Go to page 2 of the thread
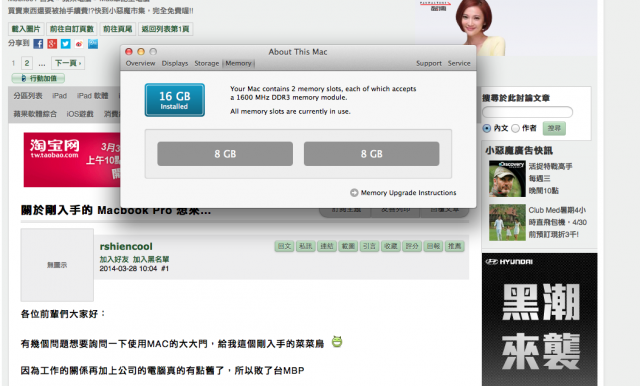The image size is (640, 386). (x=27, y=63)
